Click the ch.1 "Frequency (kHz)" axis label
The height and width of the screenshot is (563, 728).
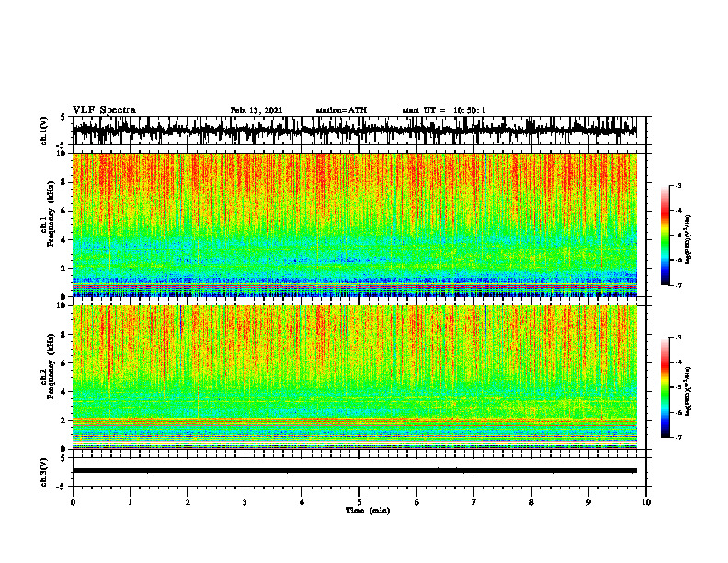coord(51,214)
